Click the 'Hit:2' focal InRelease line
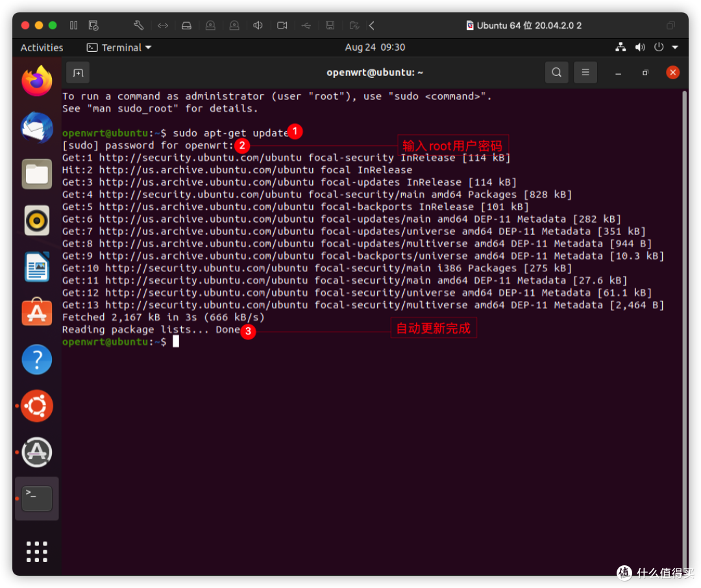 click(x=237, y=170)
